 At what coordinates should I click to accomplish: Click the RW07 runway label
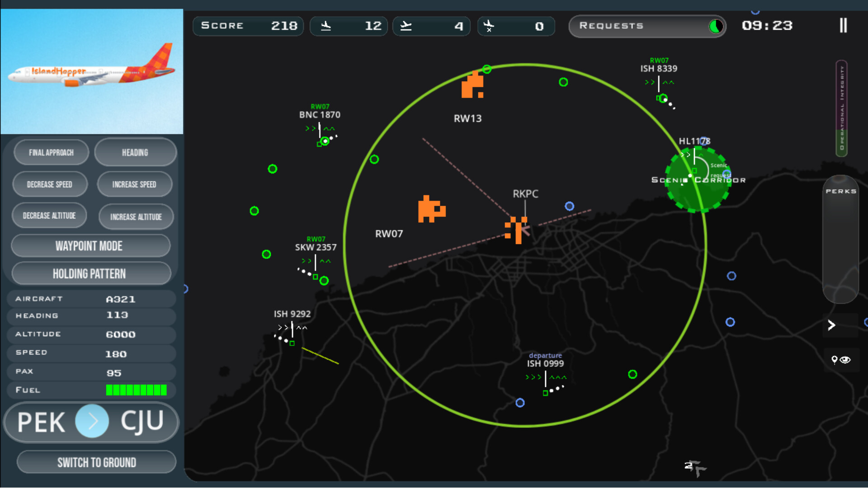click(389, 234)
